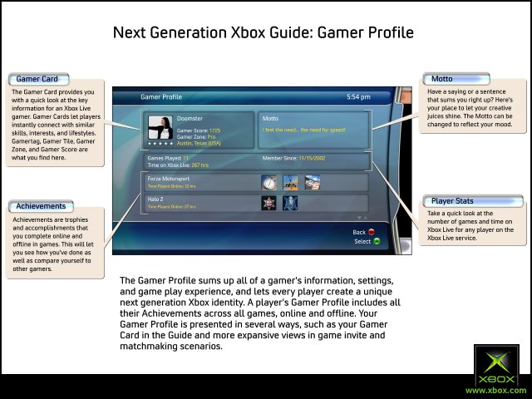
Task: Open the Forza Motorsport car achievement icon
Action: coord(290,183)
